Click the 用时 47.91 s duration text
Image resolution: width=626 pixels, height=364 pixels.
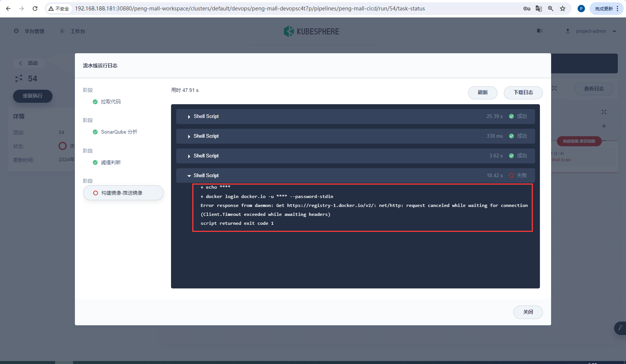click(185, 90)
